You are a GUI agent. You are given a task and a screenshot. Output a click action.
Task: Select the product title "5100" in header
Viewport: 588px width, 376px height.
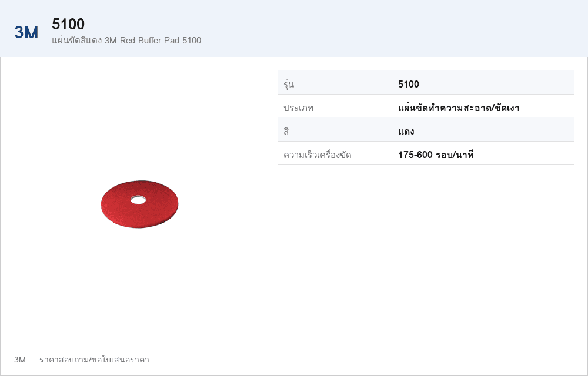tap(68, 24)
